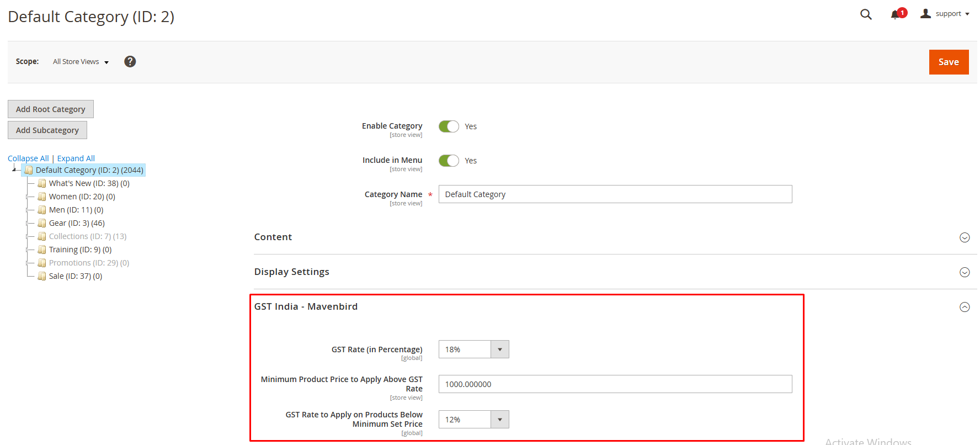
Task: Click the scope help question mark icon
Action: [130, 61]
